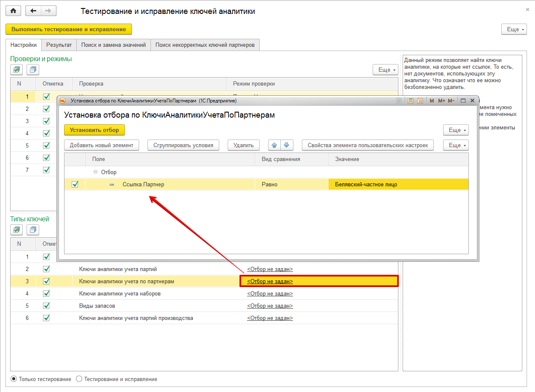Screen dimensions: 535x392
Task: Toggle checkbox for Ключи аналитики учета наборов
Action: [46, 293]
